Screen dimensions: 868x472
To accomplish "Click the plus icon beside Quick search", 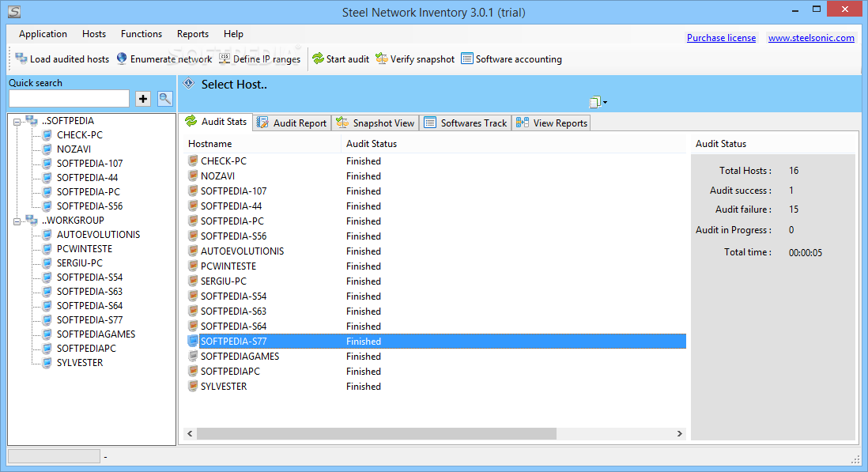I will coord(142,98).
